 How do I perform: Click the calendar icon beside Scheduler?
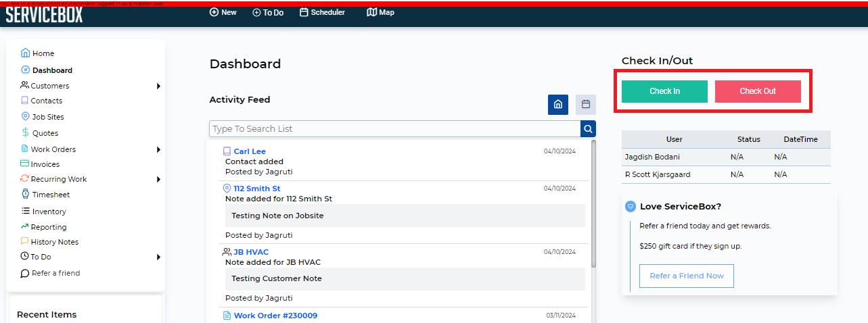click(304, 12)
